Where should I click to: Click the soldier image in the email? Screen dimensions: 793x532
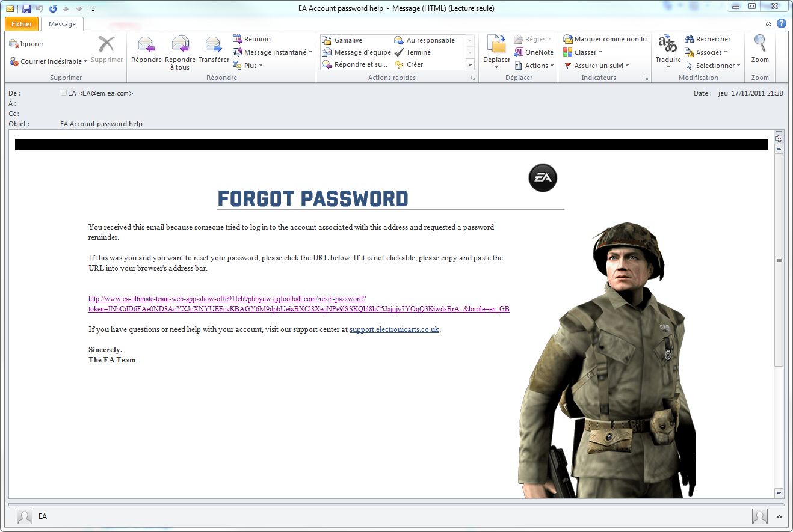[x=607, y=359]
